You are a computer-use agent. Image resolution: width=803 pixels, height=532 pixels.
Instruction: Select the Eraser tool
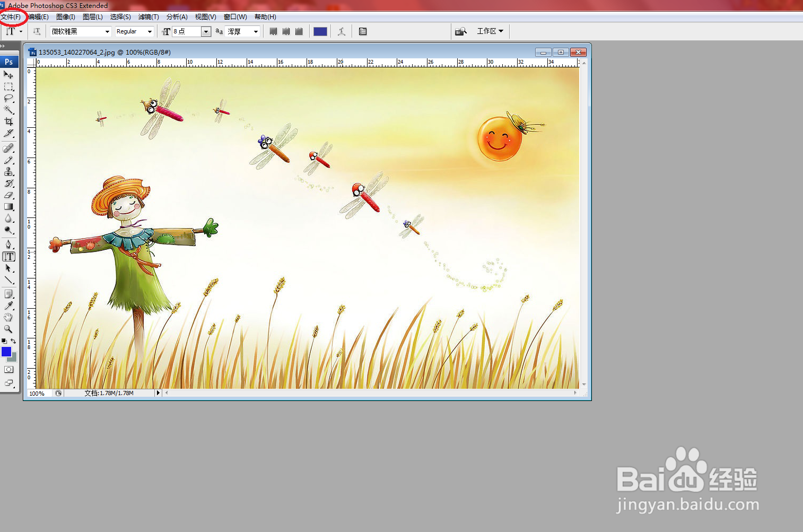8,195
